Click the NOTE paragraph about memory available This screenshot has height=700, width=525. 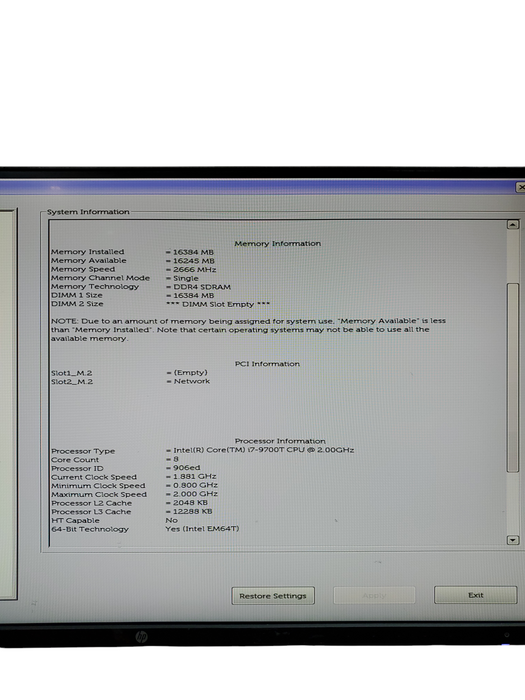tap(248, 330)
